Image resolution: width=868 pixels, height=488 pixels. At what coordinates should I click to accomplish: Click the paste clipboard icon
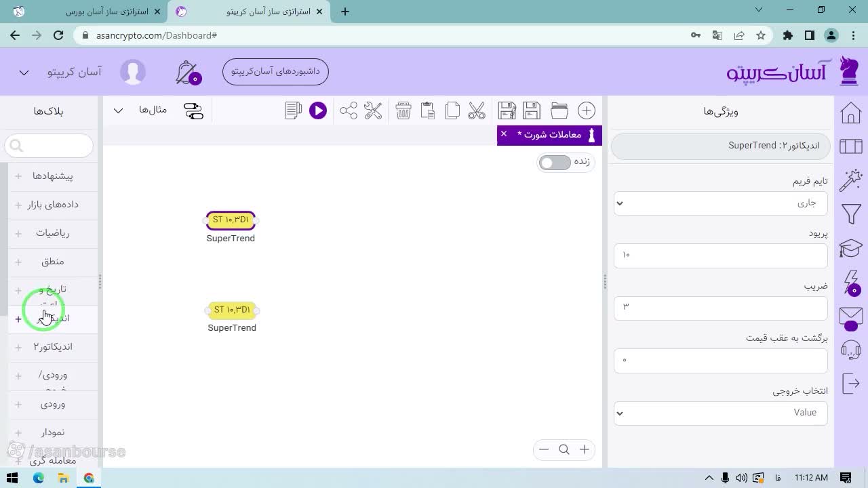(428, 110)
